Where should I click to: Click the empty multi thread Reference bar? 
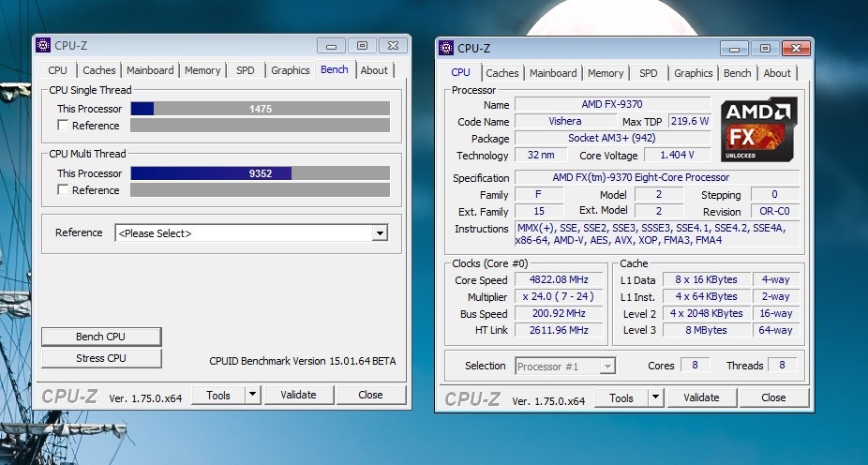pyautogui.click(x=261, y=190)
